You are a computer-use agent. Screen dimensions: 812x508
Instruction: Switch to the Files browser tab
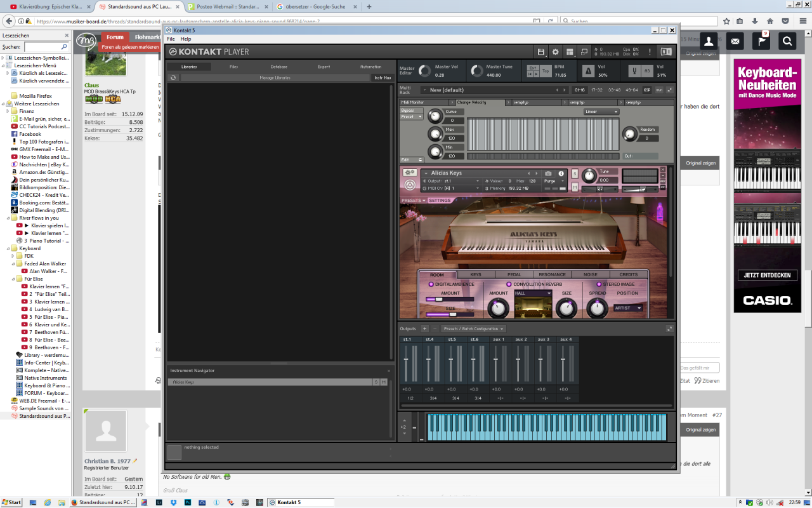point(234,67)
